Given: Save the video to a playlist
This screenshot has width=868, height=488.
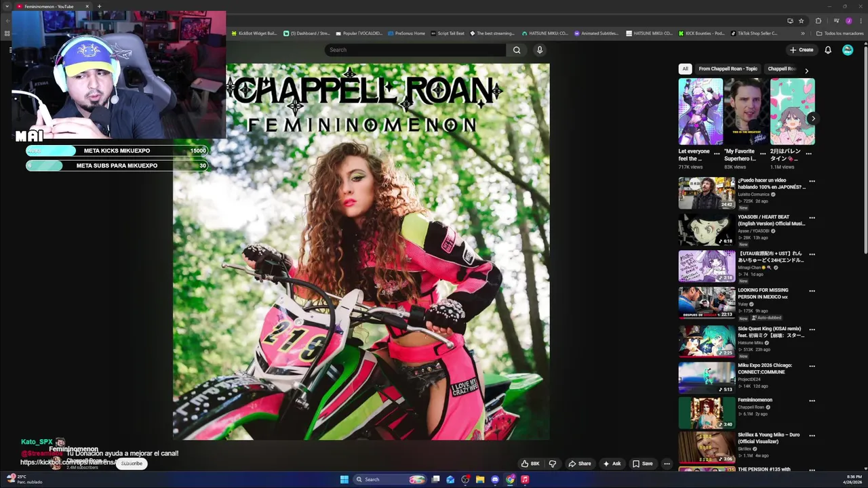Looking at the screenshot, I should coord(642,464).
